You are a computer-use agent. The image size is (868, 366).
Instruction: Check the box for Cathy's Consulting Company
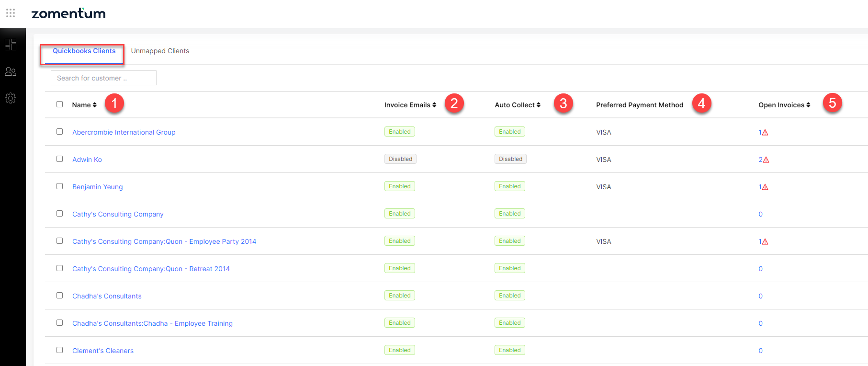pyautogui.click(x=60, y=214)
